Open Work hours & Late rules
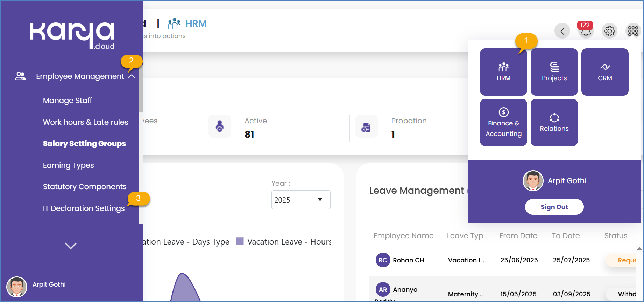The height and width of the screenshot is (302, 644). 86,122
